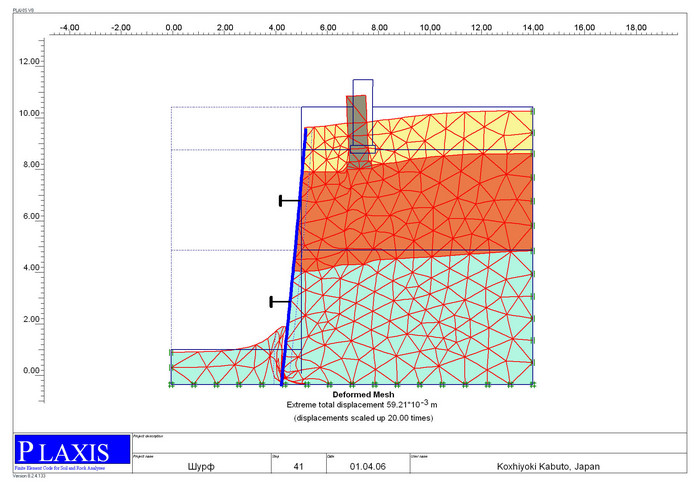Click "8,00" on the horizontal ruler
This screenshot has width=700, height=486.
379,28
